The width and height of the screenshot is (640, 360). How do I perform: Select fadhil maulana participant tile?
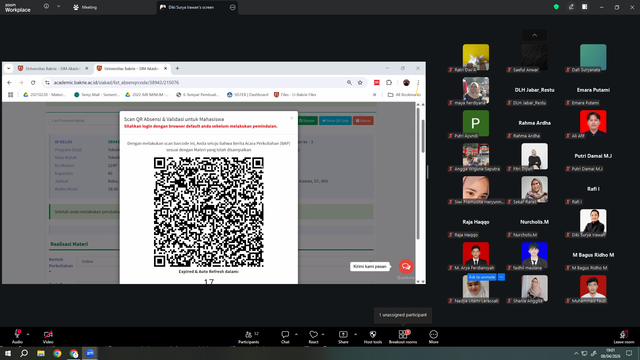pyautogui.click(x=534, y=256)
